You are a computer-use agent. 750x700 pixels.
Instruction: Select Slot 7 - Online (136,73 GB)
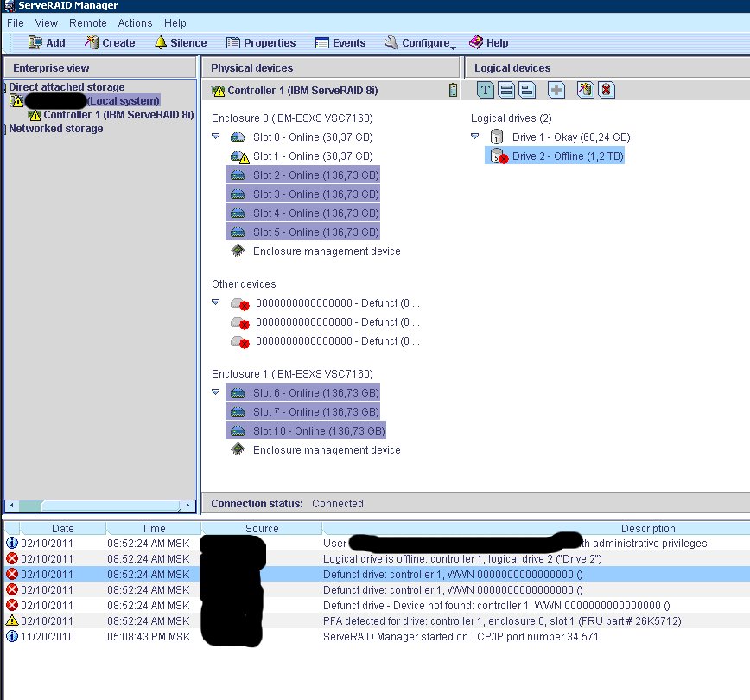[302, 412]
